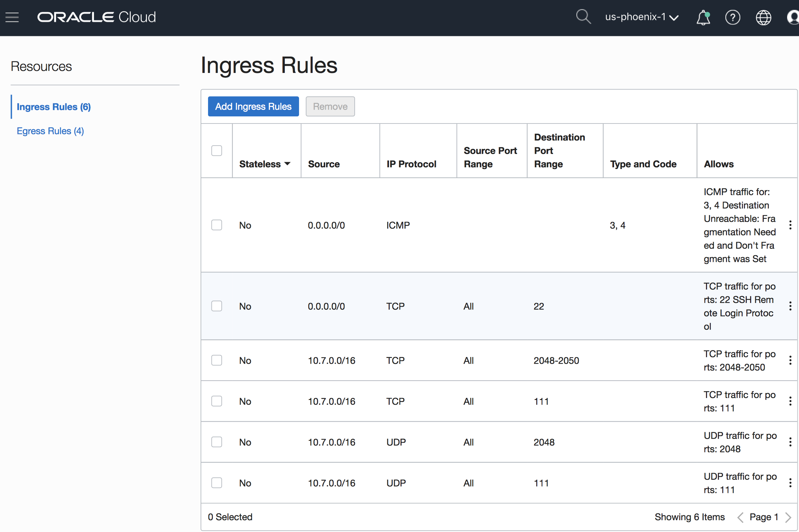This screenshot has height=532, width=799.
Task: Open the notifications bell
Action: [x=703, y=17]
